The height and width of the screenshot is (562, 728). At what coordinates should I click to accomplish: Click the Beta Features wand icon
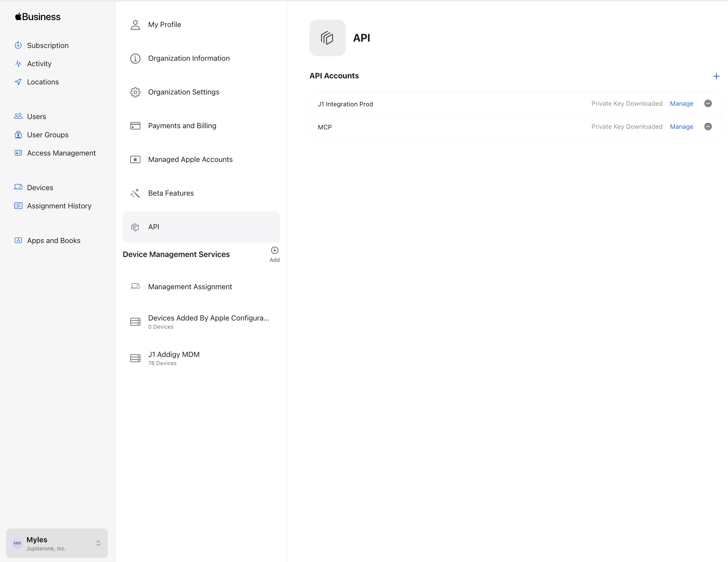(135, 193)
